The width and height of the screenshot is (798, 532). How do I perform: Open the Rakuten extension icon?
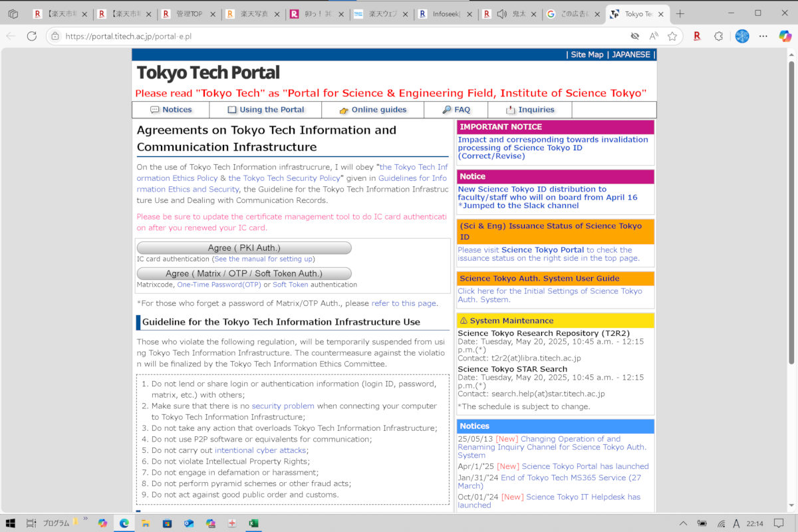pos(697,36)
